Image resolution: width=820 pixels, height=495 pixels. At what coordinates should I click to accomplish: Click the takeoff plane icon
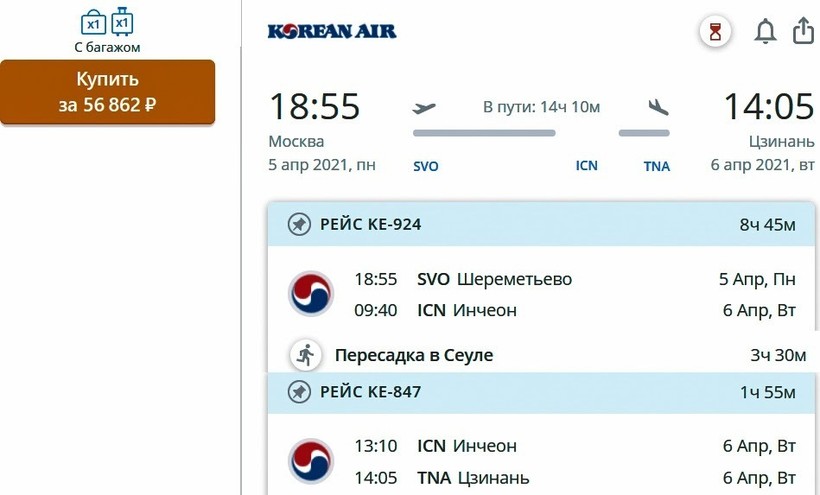pyautogui.click(x=425, y=107)
